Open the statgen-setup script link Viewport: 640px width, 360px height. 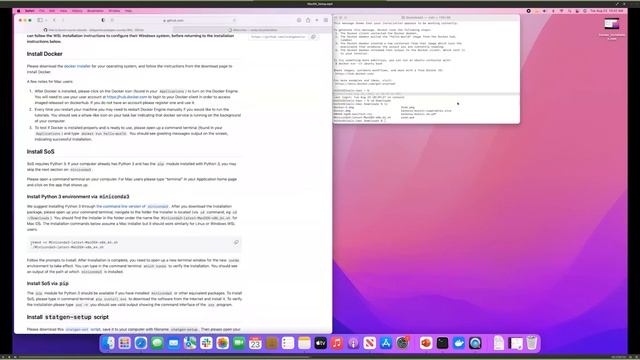(x=83, y=329)
